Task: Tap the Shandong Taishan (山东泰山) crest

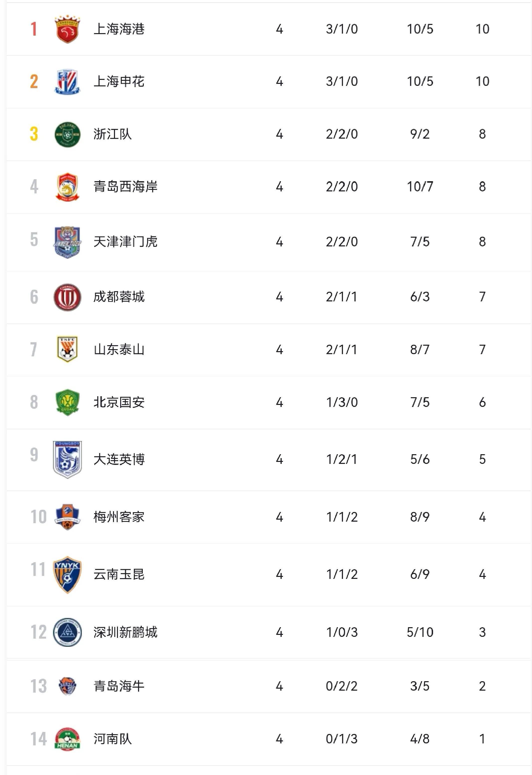Action: [x=67, y=349]
